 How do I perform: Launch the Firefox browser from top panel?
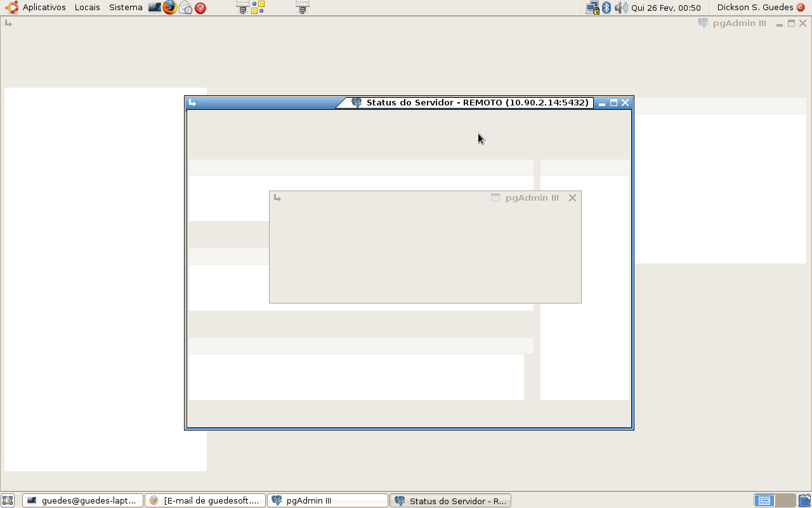(169, 8)
